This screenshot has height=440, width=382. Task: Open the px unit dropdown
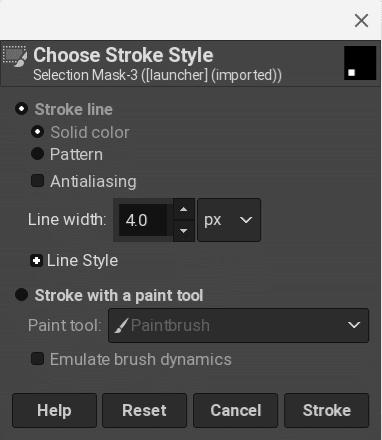(229, 220)
